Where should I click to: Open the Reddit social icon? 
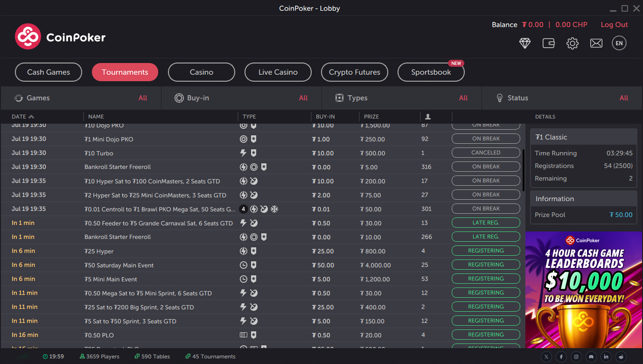[621, 357]
